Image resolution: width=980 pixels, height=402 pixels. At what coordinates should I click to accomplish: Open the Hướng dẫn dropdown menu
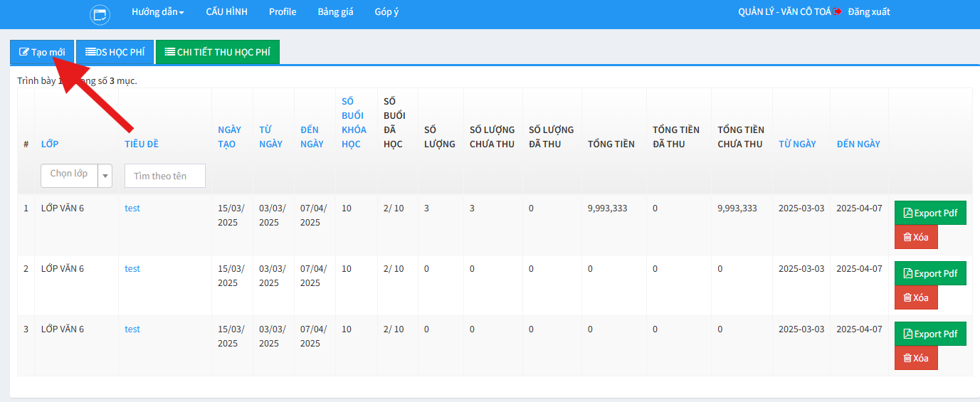158,12
